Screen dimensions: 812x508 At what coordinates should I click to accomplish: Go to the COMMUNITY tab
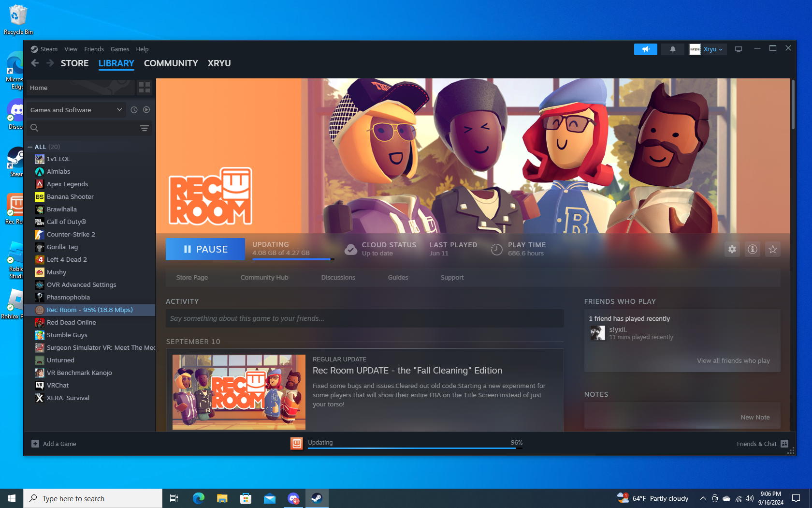click(x=171, y=63)
